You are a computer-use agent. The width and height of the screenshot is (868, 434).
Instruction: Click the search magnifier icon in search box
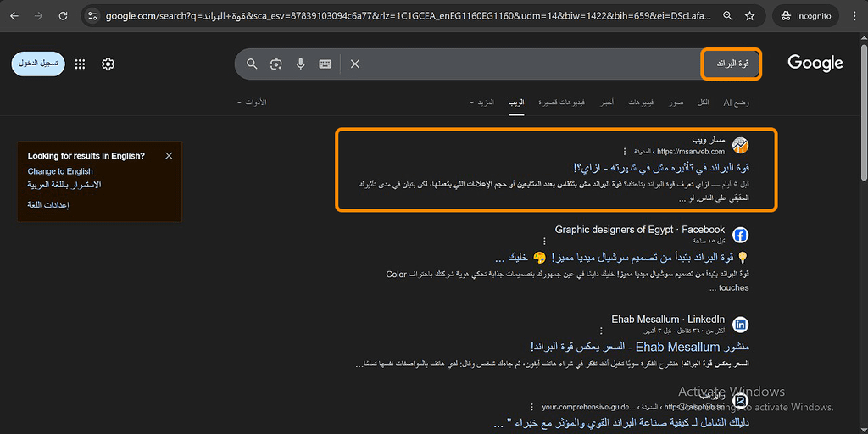click(252, 64)
